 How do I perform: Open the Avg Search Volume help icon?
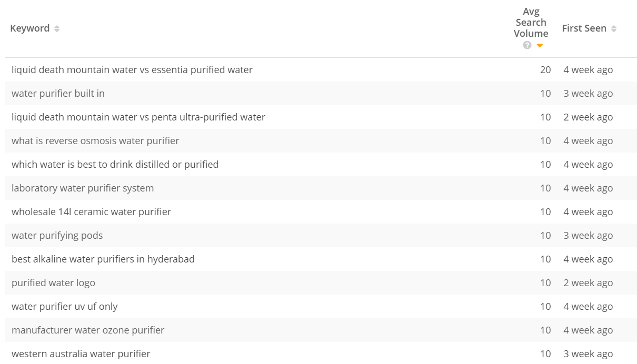point(527,45)
